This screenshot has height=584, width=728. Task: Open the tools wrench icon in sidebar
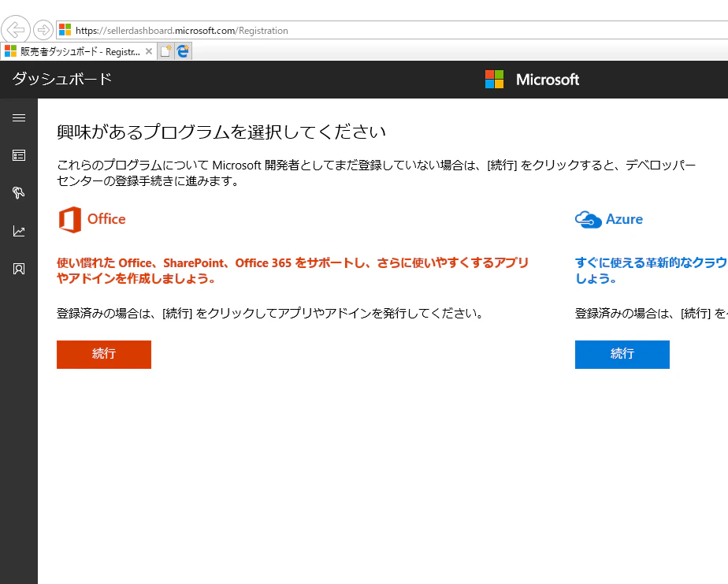[x=19, y=193]
